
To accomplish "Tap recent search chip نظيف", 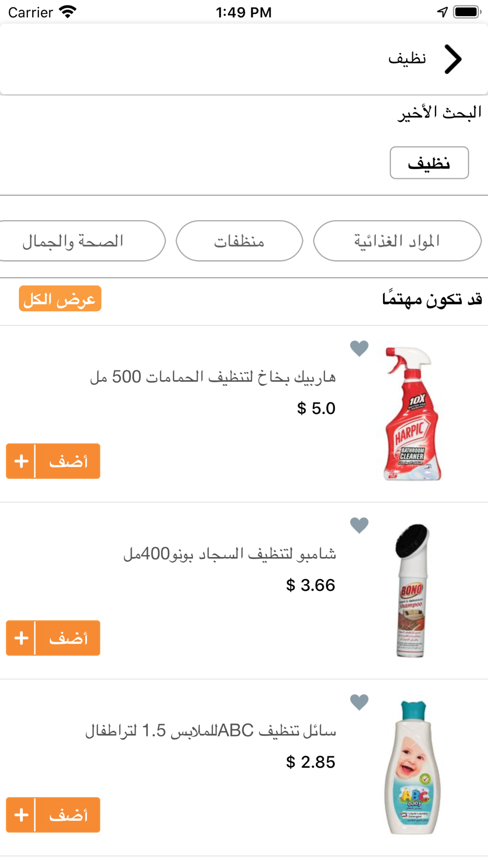I will click(429, 163).
